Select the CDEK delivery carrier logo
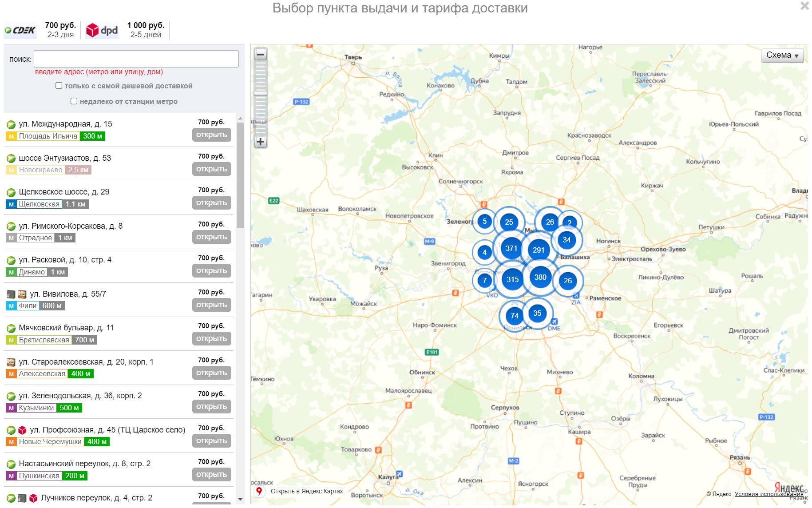Viewport: 812px width, 508px height. point(20,30)
